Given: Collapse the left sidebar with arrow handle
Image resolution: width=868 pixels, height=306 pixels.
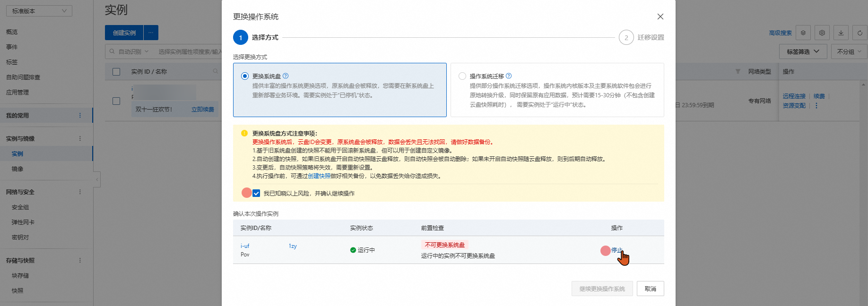Looking at the screenshot, I should coord(97,179).
